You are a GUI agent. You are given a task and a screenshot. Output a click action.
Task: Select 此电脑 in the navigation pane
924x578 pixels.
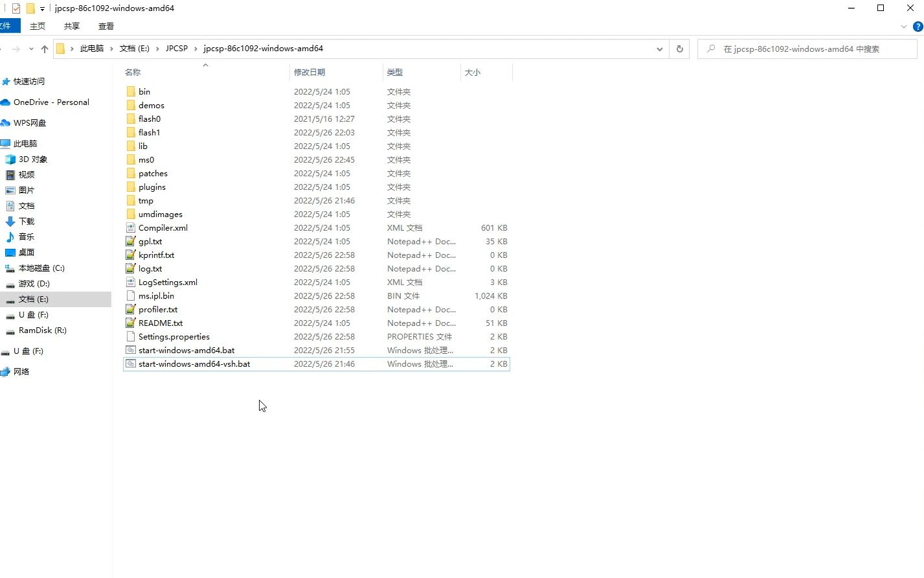coord(25,143)
